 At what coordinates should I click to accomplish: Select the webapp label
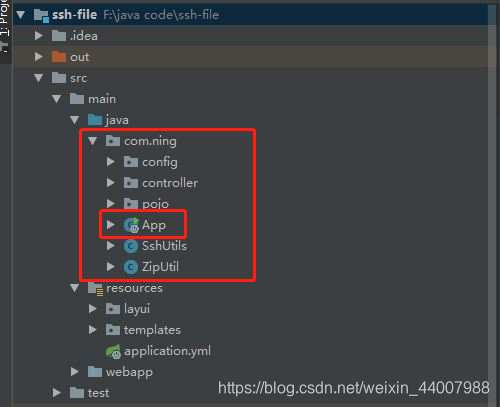click(x=129, y=372)
